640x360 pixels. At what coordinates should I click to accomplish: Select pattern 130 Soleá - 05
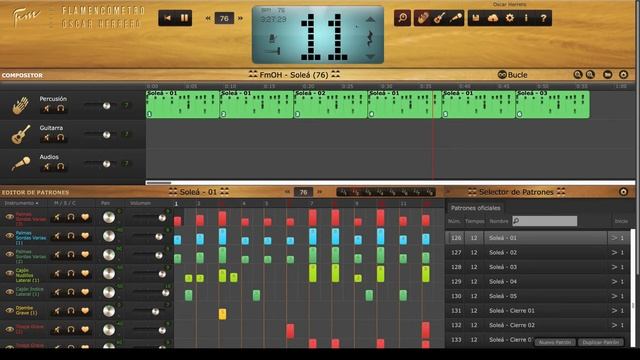tap(538, 296)
